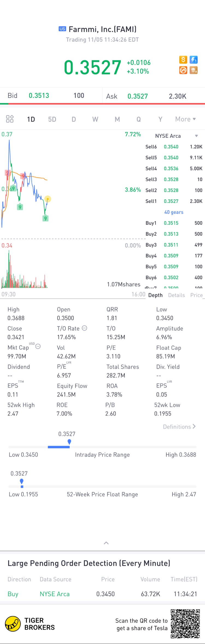Tap the Sell2 order row

174,190
